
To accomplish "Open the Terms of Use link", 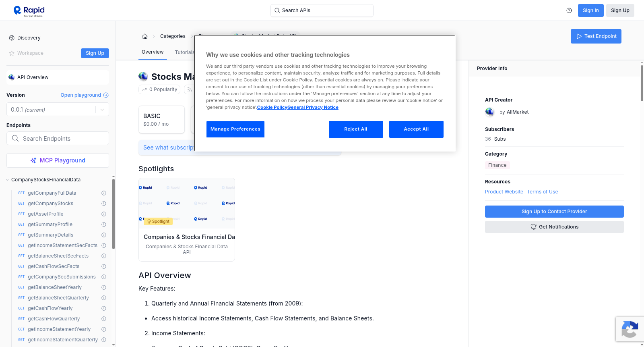I will 543,192.
